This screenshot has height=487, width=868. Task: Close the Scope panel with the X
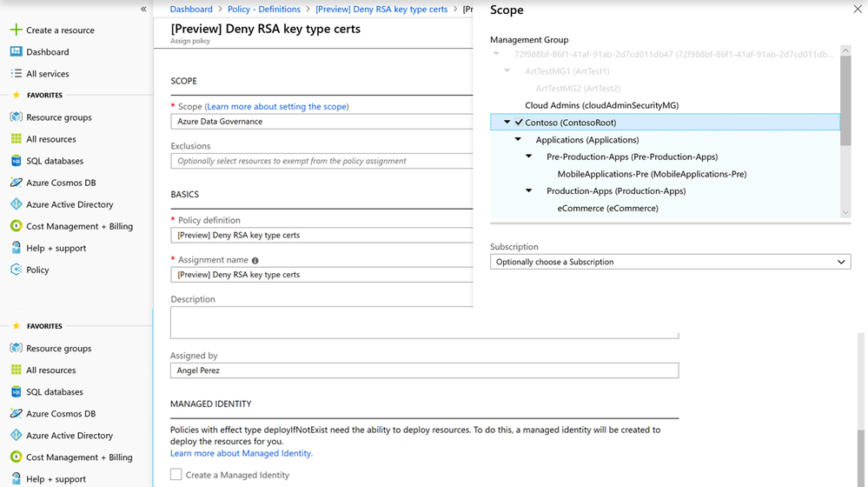click(858, 9)
